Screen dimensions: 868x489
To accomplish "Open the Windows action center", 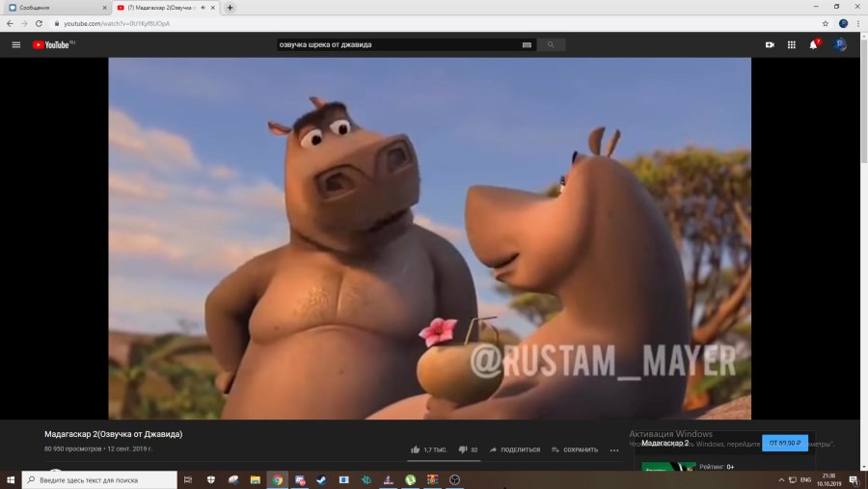I will point(854,479).
